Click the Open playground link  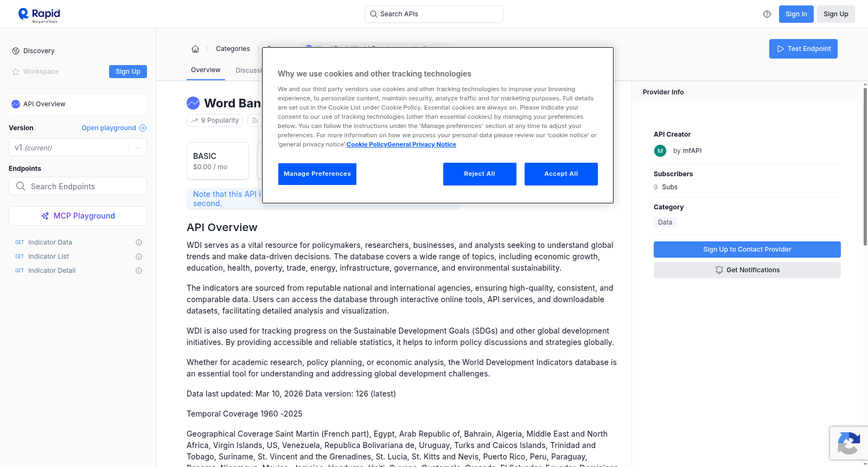click(114, 128)
